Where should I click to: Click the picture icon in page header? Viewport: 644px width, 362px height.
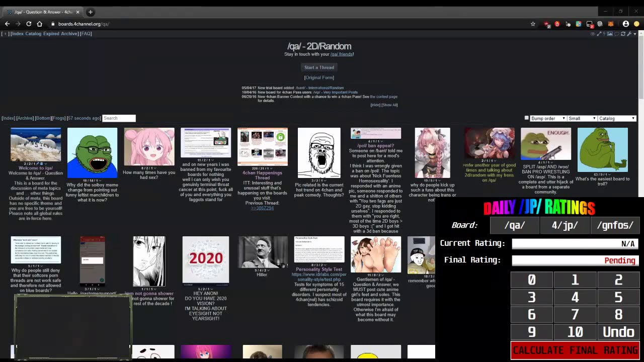coord(610,34)
